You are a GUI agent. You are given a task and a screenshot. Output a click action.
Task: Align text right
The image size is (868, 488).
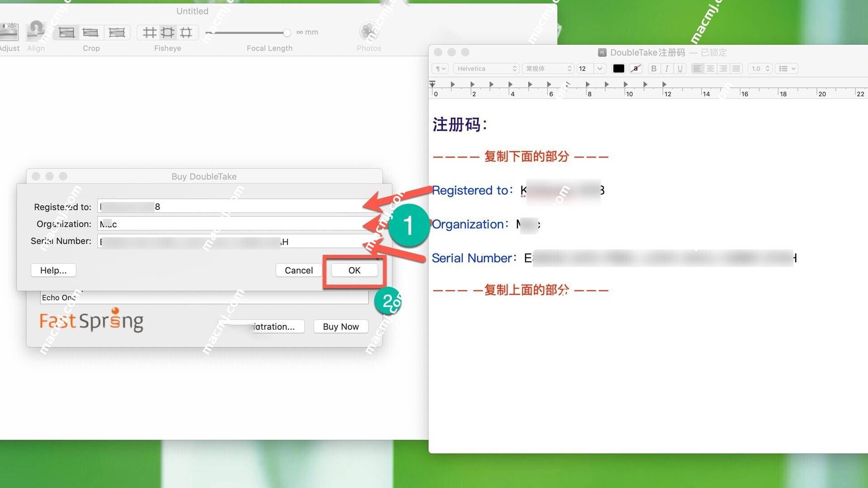[723, 69]
